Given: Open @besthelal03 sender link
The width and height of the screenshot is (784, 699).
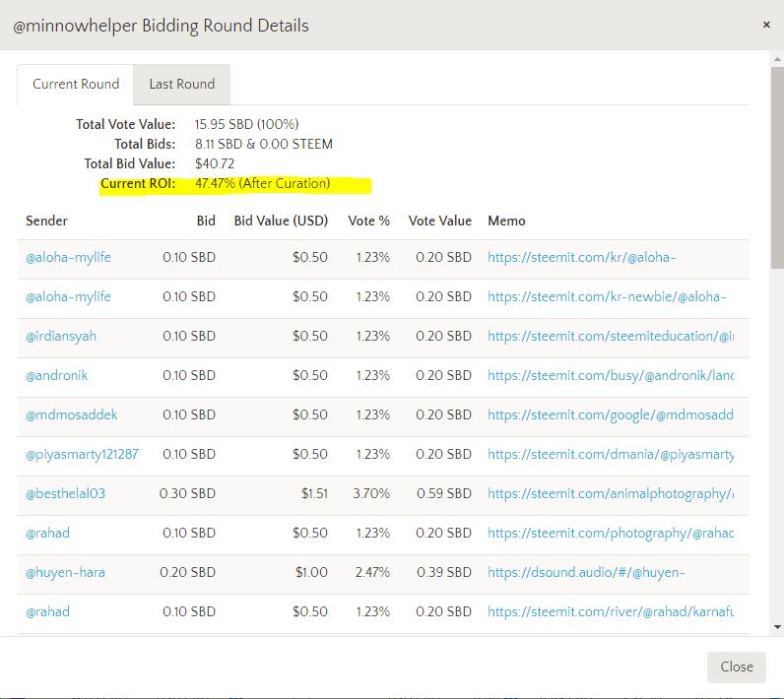Looking at the screenshot, I should (65, 494).
